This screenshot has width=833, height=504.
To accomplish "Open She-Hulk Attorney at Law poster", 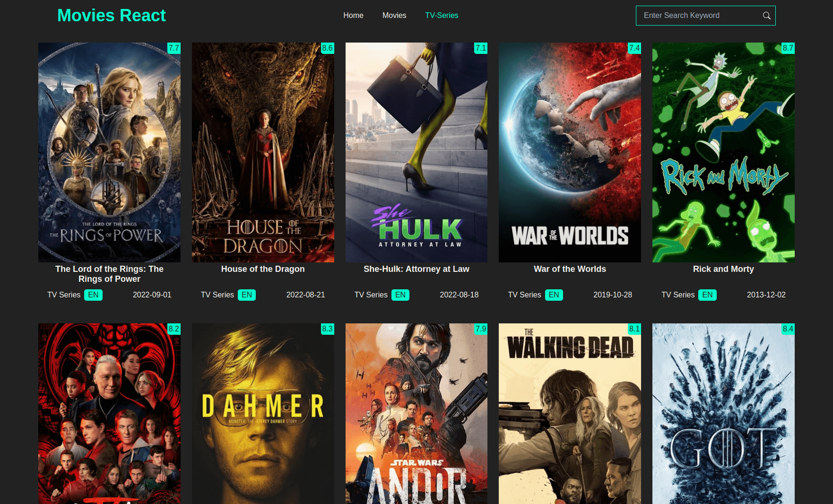I will pyautogui.click(x=416, y=152).
